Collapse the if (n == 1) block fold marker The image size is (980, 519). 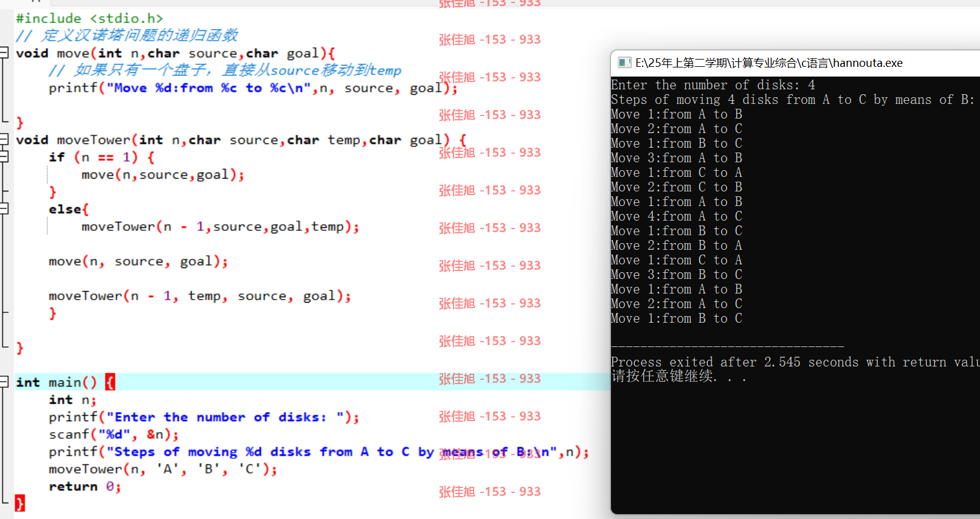[x=4, y=157]
